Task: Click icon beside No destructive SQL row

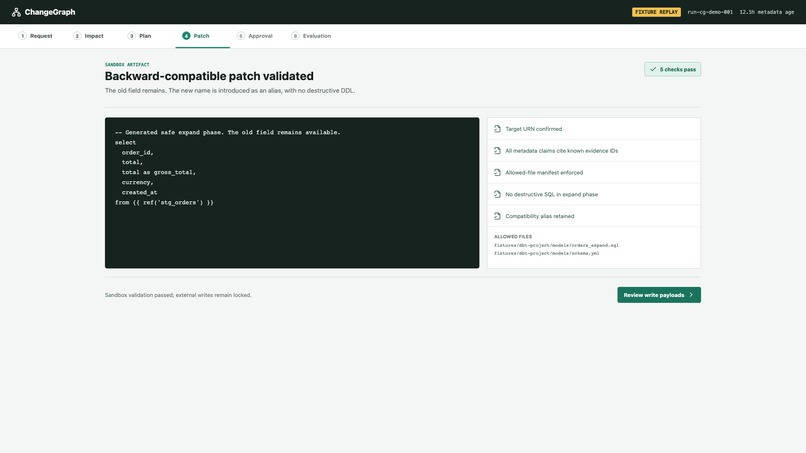Action: 497,194
